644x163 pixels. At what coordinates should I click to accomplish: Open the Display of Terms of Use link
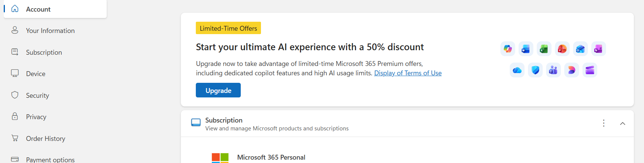(408, 73)
